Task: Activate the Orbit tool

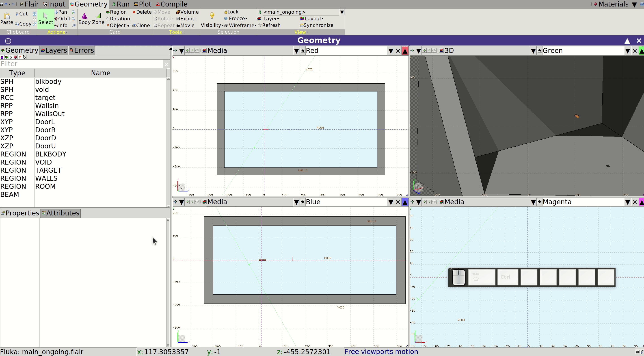Action: click(63, 19)
